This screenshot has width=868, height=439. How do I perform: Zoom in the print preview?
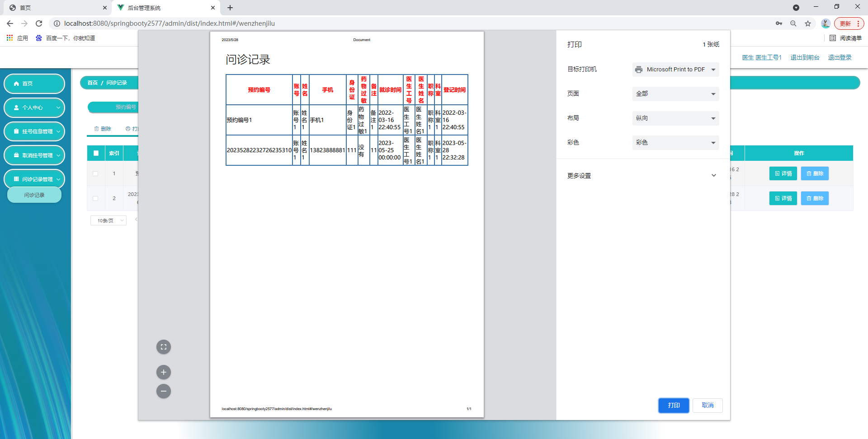pos(164,372)
